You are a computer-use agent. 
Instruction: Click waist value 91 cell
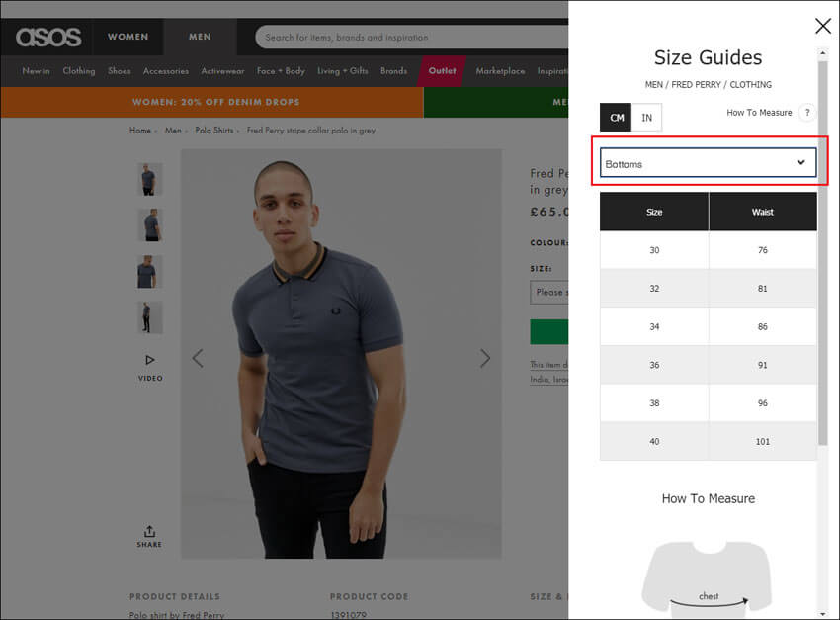[x=763, y=365]
